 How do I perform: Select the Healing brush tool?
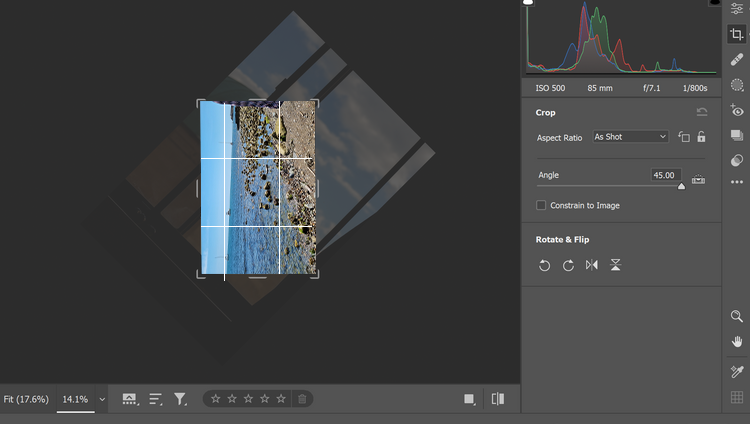click(x=737, y=60)
